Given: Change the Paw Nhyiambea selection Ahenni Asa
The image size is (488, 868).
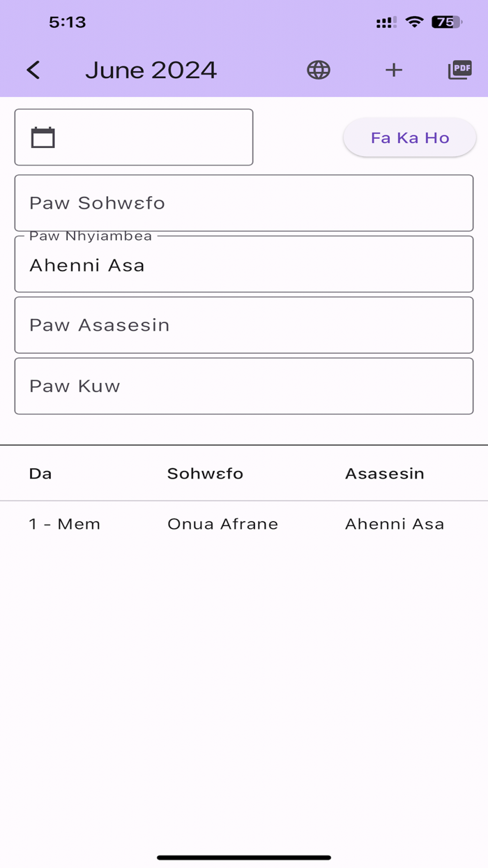Looking at the screenshot, I should 244,264.
